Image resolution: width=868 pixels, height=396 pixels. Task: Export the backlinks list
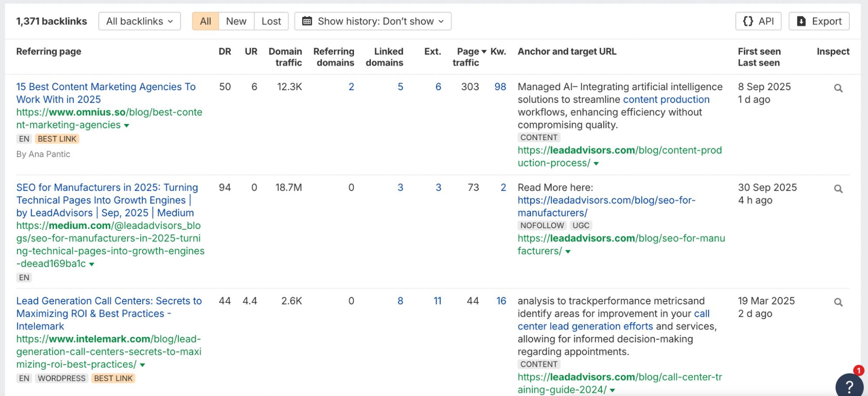pyautogui.click(x=819, y=21)
